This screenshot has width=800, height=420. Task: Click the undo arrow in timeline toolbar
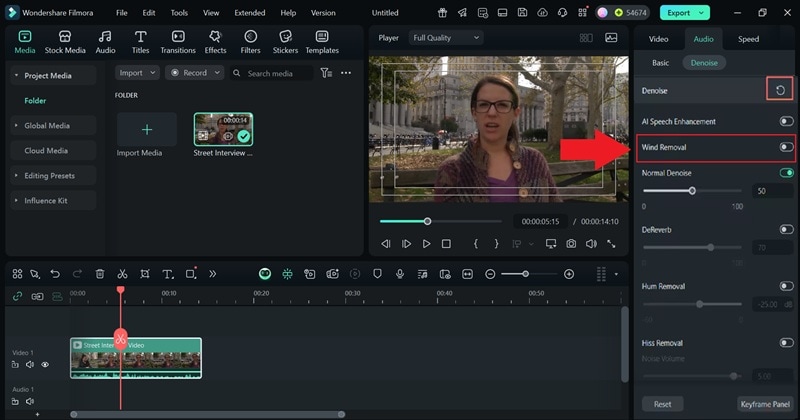[x=55, y=274]
